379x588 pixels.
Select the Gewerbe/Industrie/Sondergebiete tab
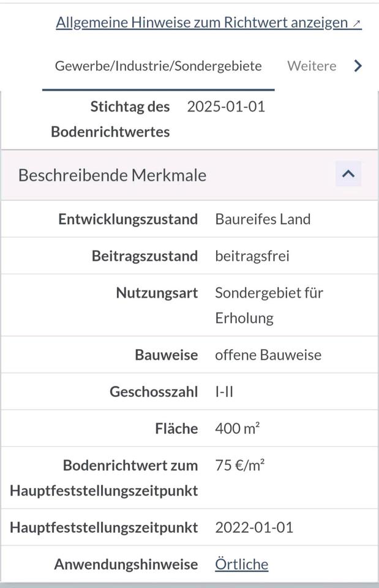pos(158,66)
